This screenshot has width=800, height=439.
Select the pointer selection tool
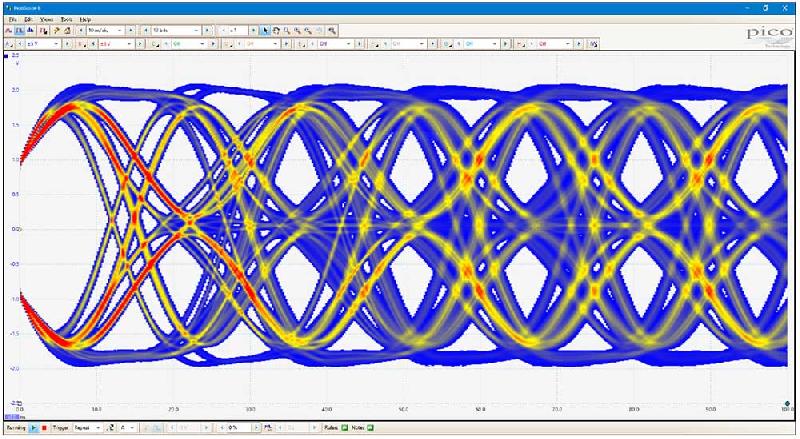point(264,31)
